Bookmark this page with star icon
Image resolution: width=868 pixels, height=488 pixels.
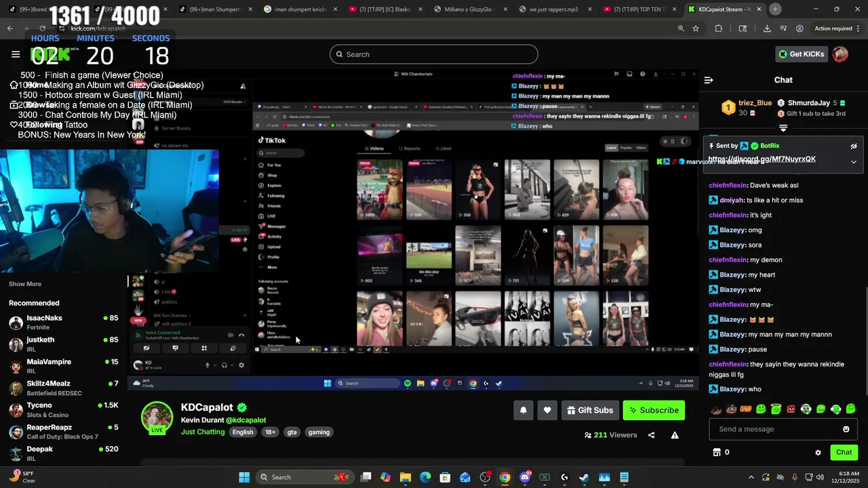click(x=696, y=28)
